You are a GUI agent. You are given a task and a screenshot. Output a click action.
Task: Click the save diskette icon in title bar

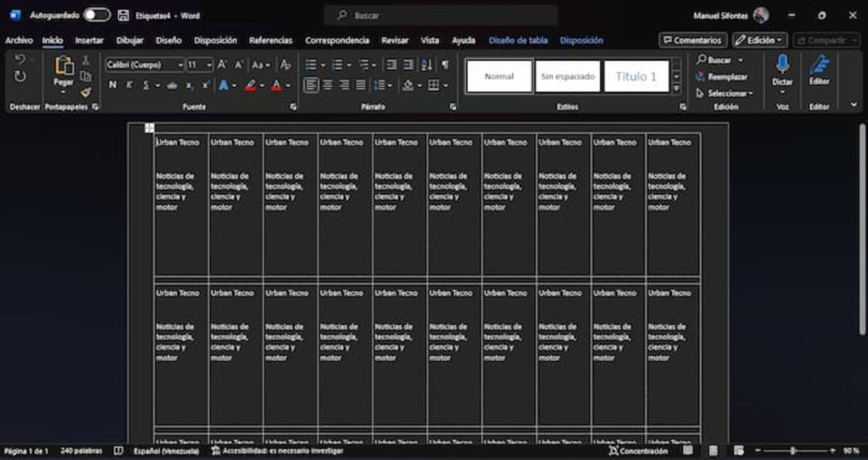(123, 15)
